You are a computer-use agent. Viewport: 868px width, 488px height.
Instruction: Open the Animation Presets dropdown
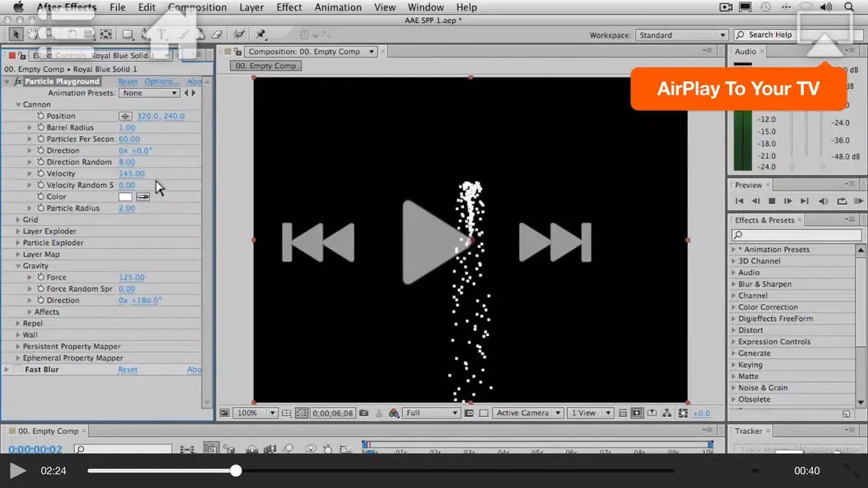149,93
